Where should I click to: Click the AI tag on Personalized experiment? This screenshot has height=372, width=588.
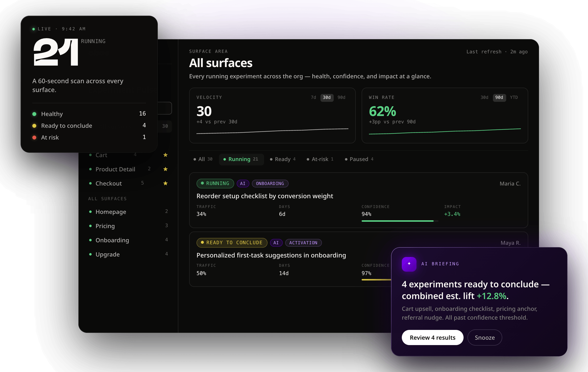276,243
